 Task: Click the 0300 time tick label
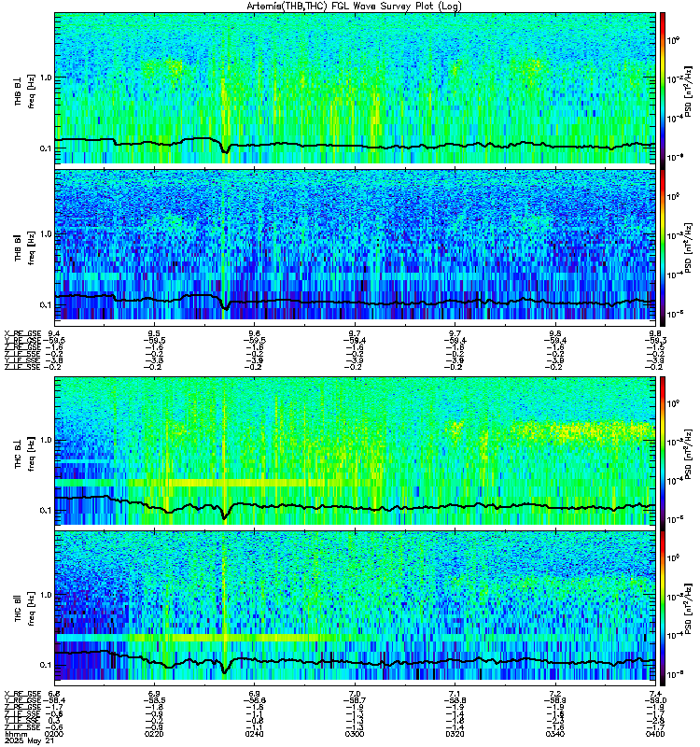pos(355,734)
